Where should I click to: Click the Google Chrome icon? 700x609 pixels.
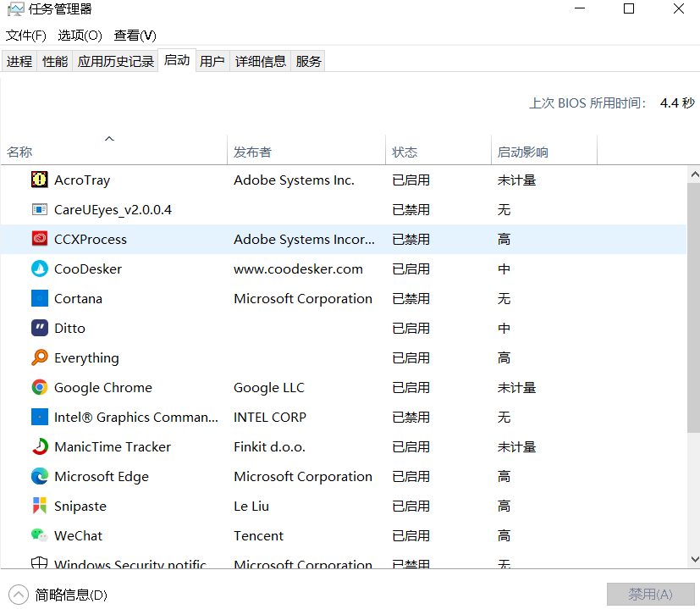pos(39,387)
